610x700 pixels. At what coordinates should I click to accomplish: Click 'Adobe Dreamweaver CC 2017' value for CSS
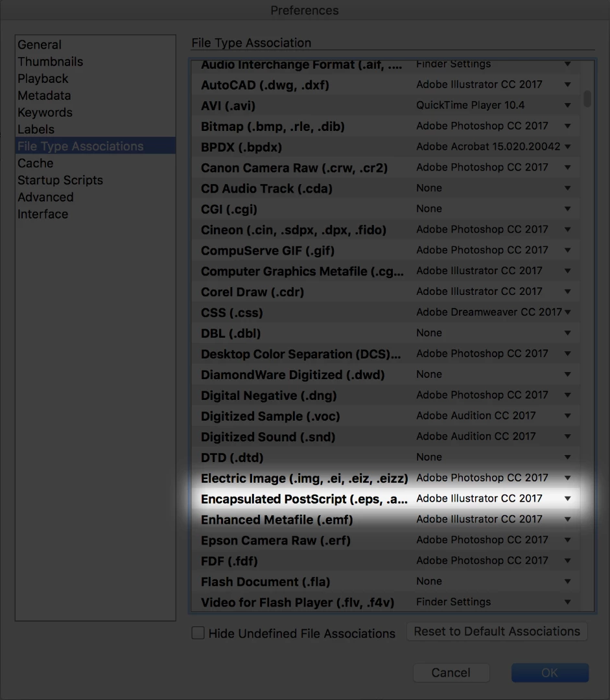(x=489, y=312)
